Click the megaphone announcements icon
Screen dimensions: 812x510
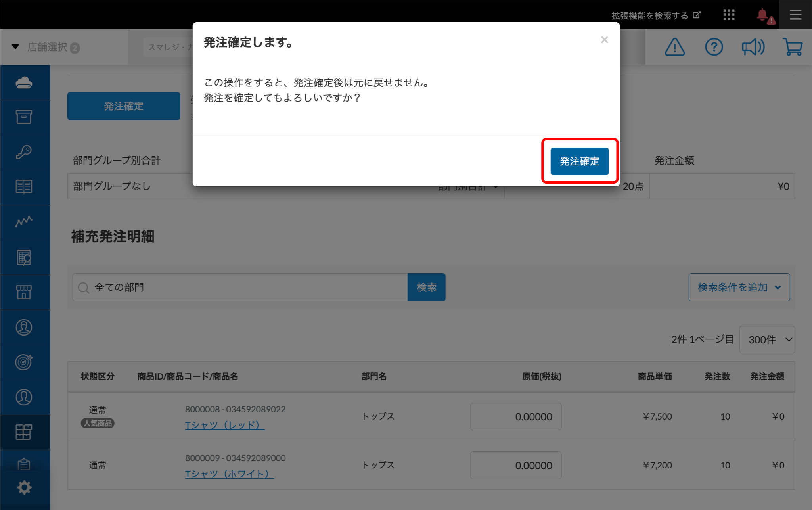[x=753, y=47]
